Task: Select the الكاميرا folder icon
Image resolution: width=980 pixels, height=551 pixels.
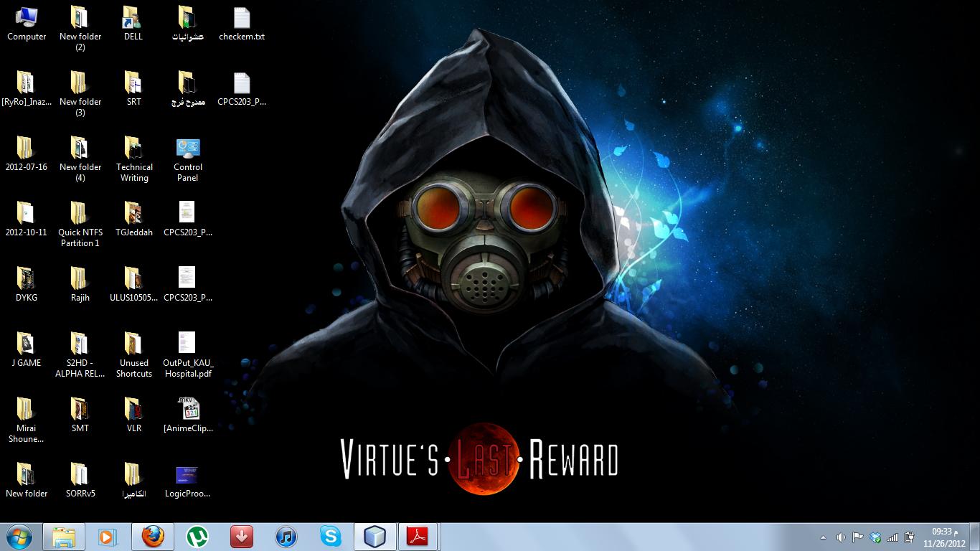Action: (133, 481)
